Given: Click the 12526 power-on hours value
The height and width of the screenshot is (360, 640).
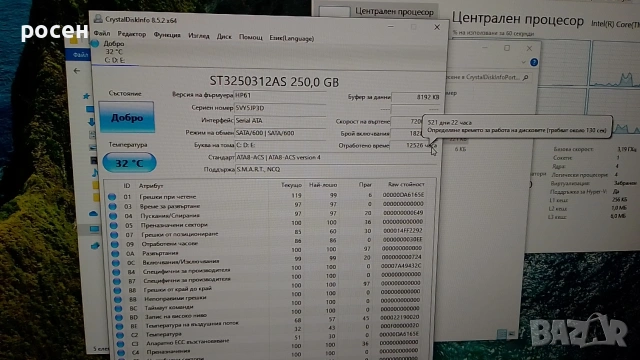Looking at the screenshot, I should [x=412, y=145].
